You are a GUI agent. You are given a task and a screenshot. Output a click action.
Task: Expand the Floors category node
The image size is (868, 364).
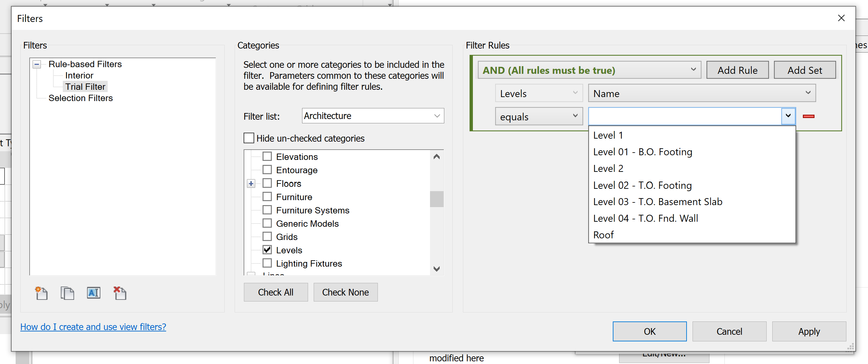pyautogui.click(x=251, y=184)
